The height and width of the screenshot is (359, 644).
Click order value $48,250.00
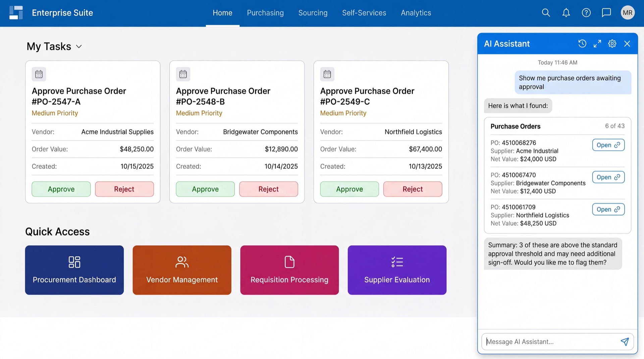[137, 149]
